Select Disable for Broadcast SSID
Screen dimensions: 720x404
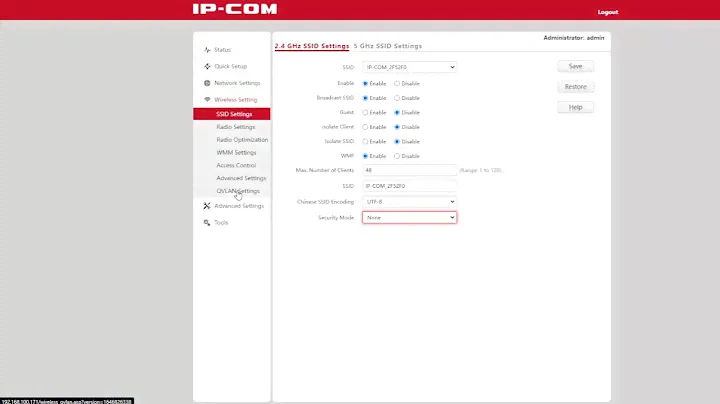(x=398, y=98)
